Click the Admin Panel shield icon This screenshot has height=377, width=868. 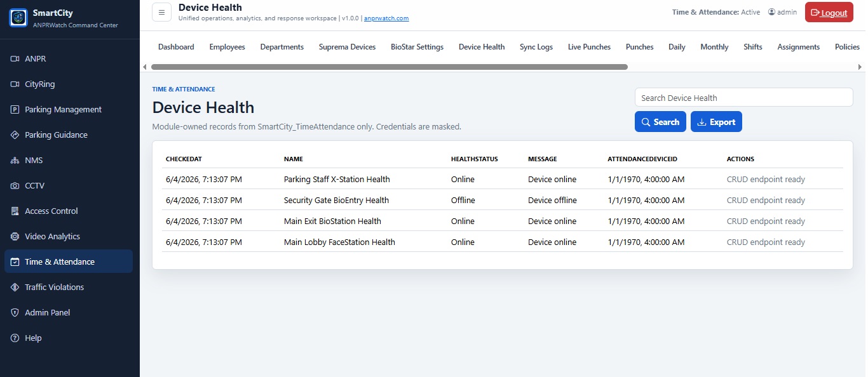point(15,312)
